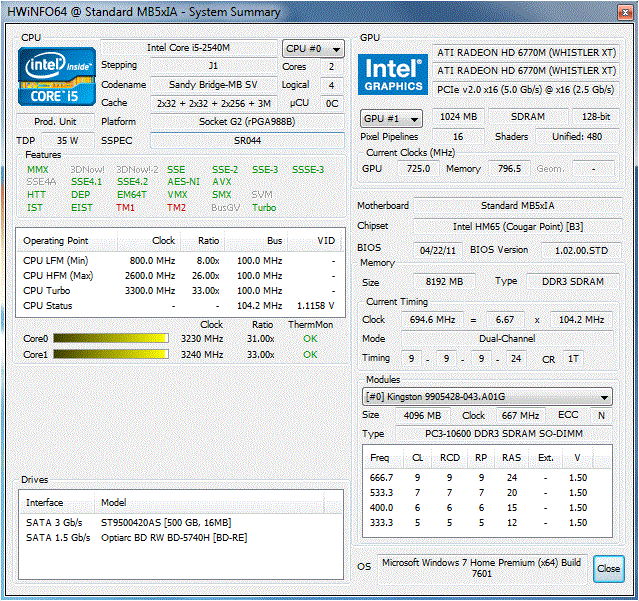Click the VID column header
The image size is (639, 601).
click(316, 241)
